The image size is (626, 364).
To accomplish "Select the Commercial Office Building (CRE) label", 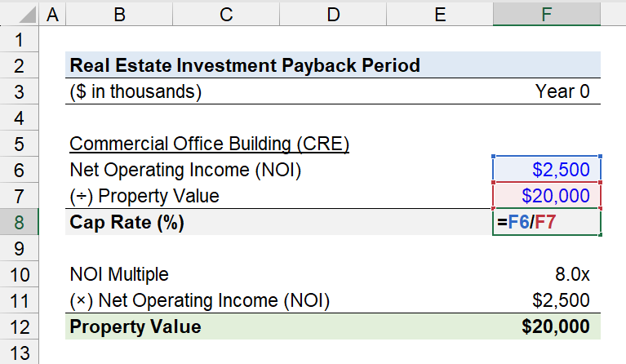I will tap(209, 144).
